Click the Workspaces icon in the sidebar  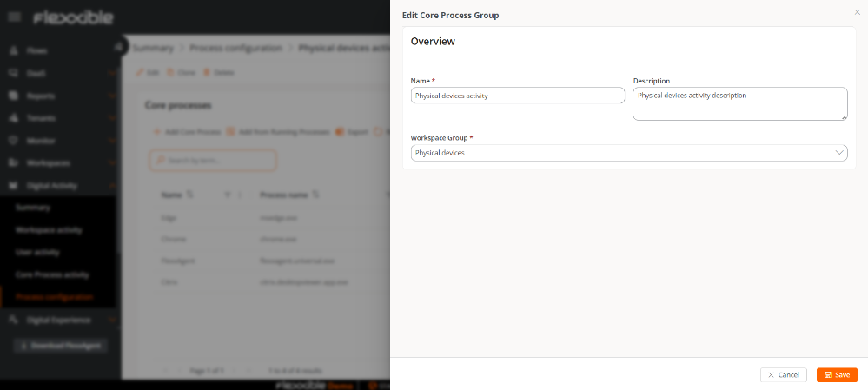click(14, 162)
